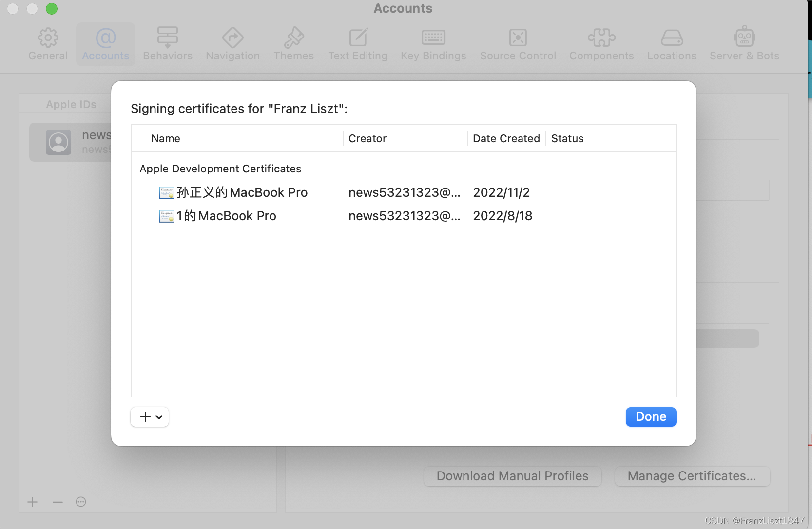Open the General preferences pane
This screenshot has width=812, height=529.
48,44
